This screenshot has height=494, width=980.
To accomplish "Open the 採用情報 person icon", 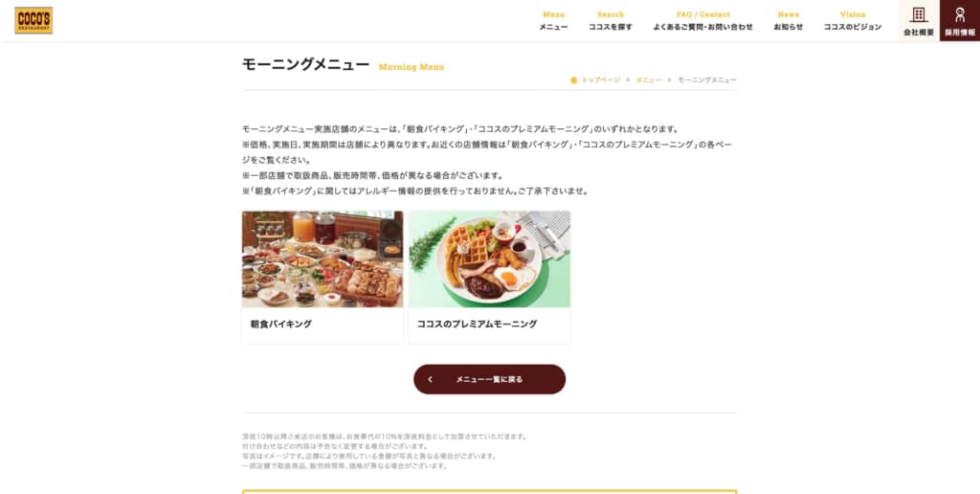I will [960, 15].
